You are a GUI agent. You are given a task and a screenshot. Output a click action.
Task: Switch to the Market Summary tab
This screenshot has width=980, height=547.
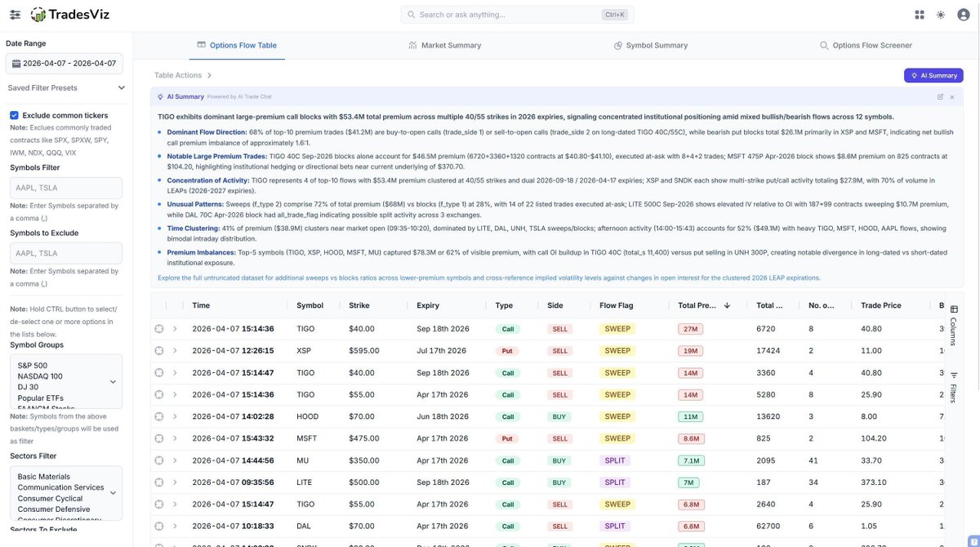pyautogui.click(x=445, y=46)
